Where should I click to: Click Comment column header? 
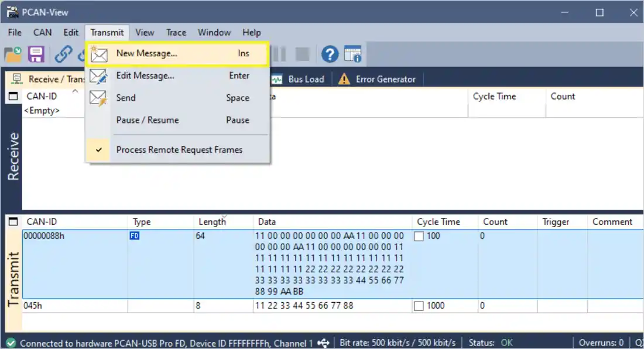point(615,222)
